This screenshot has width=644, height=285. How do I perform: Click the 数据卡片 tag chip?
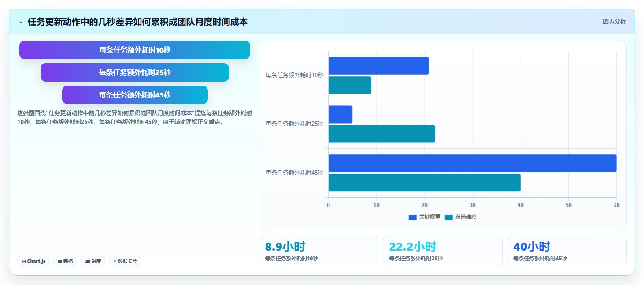pyautogui.click(x=125, y=261)
